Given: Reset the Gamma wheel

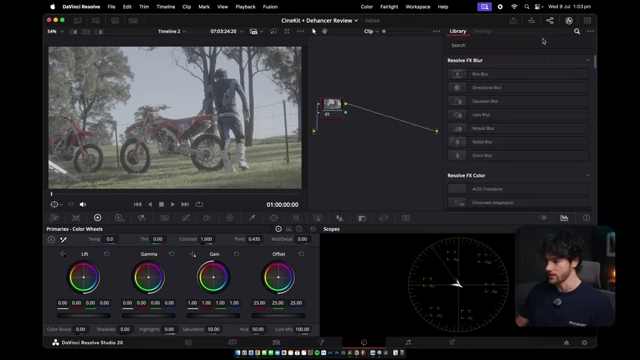Looking at the screenshot, I should pyautogui.click(x=171, y=254).
